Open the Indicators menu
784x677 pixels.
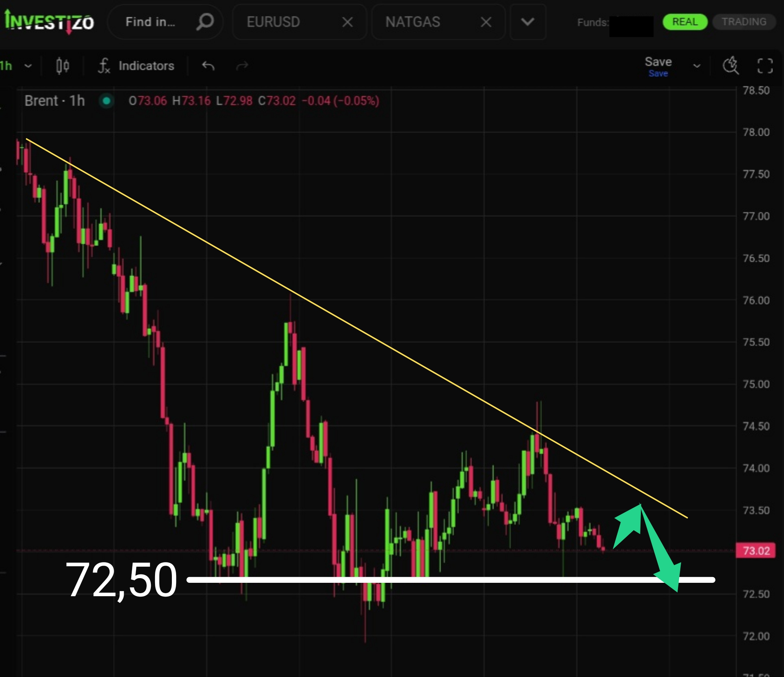(136, 66)
